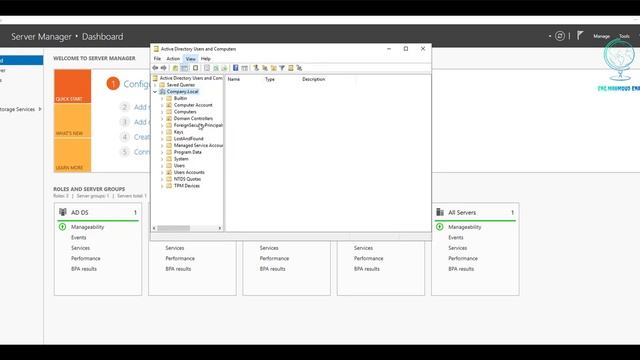Screen dimensions: 640x360
Task: Click the tree pane horizontal scrollbar thumb
Action: pyautogui.click(x=173, y=228)
